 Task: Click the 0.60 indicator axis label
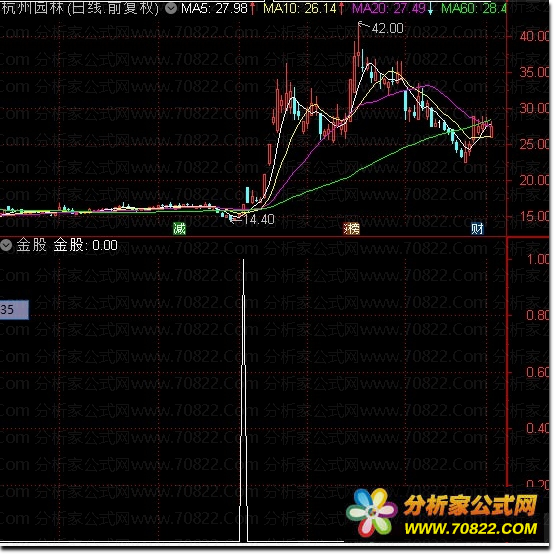click(538, 372)
